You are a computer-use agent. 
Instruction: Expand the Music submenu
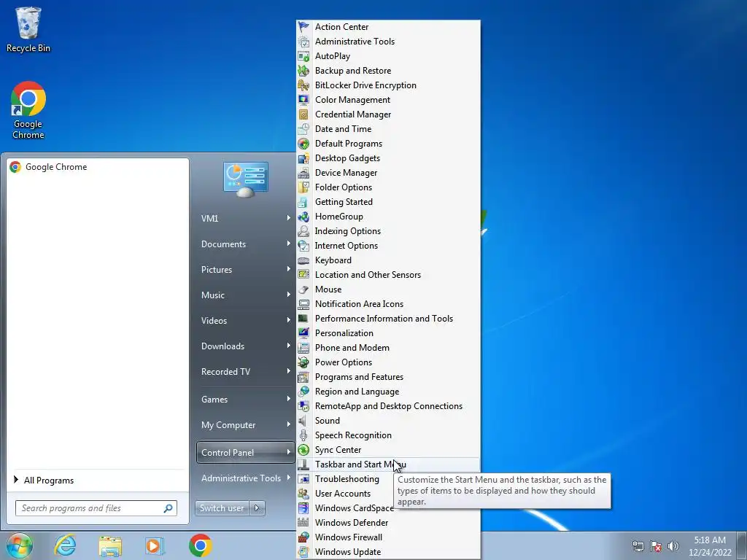(x=289, y=295)
